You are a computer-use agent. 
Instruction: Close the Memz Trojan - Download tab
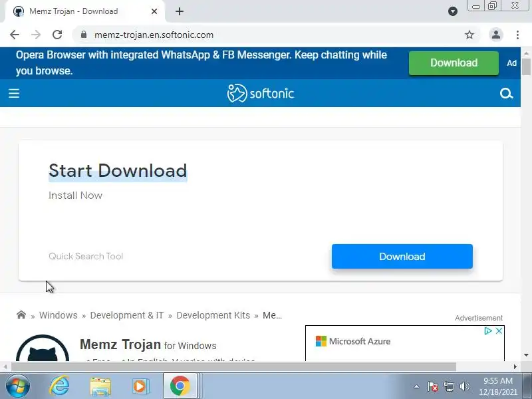point(154,11)
